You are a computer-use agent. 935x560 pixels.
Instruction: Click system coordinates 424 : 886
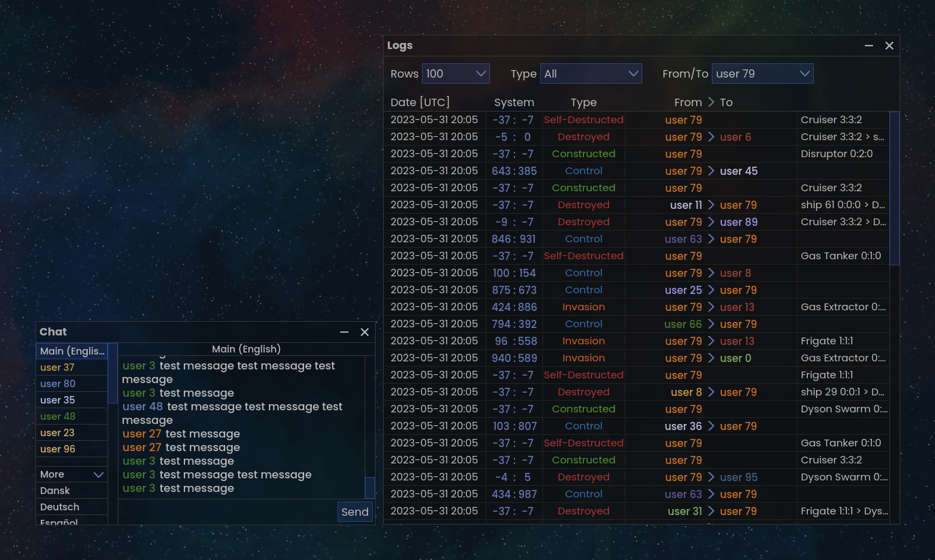(514, 307)
